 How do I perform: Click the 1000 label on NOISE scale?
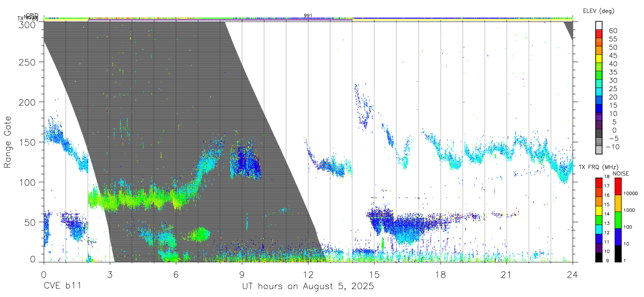tap(630, 210)
